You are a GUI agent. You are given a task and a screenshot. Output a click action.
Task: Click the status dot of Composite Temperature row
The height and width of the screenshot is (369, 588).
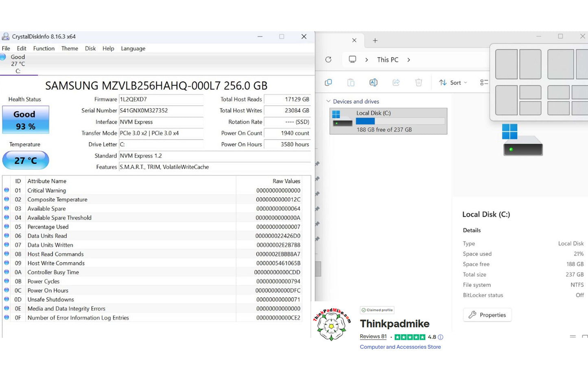coord(7,199)
